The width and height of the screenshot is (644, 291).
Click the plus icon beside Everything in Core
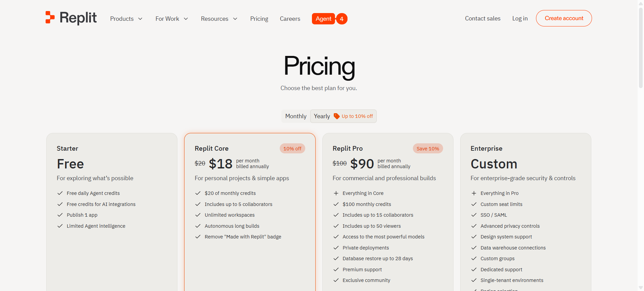coord(336,193)
